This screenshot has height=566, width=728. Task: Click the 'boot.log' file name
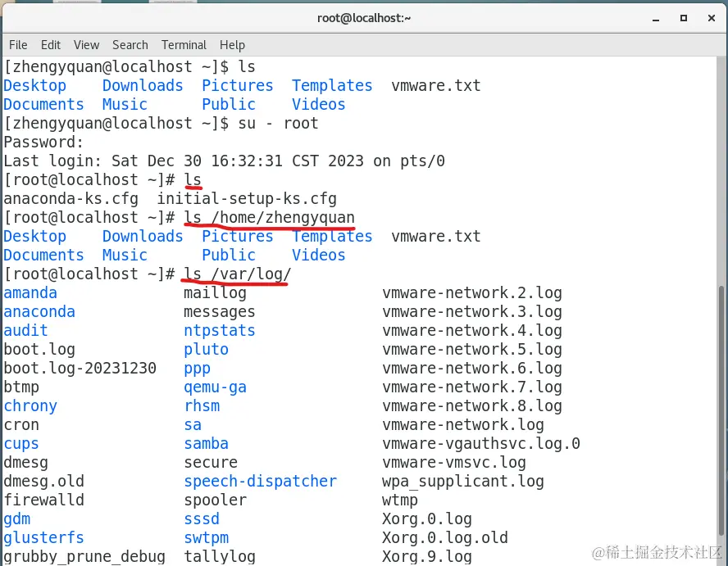39,350
